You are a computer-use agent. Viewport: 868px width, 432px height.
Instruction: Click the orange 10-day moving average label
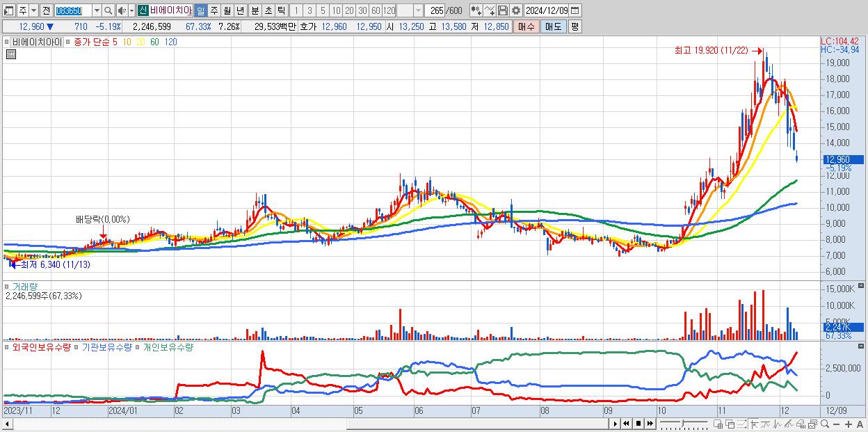point(127,42)
